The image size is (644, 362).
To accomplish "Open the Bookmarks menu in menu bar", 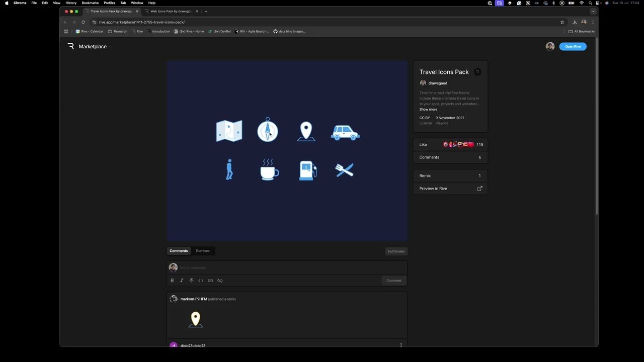I will [90, 3].
